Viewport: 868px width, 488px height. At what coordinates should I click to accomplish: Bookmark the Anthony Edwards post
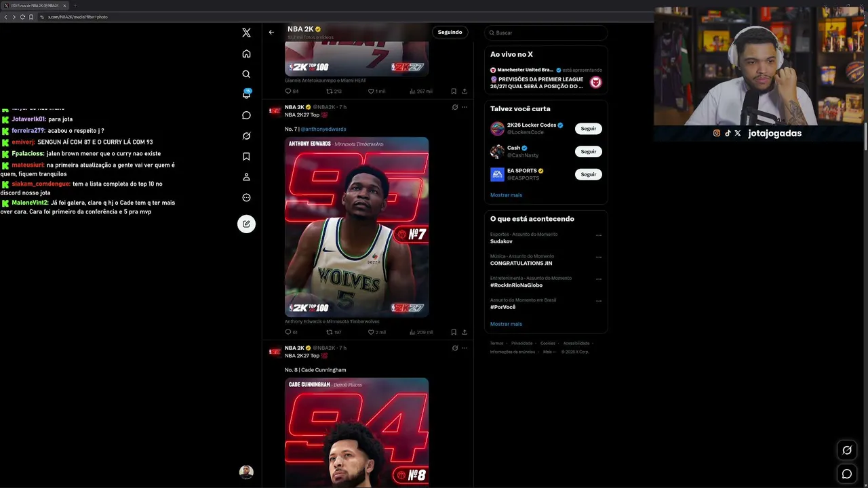click(x=454, y=332)
